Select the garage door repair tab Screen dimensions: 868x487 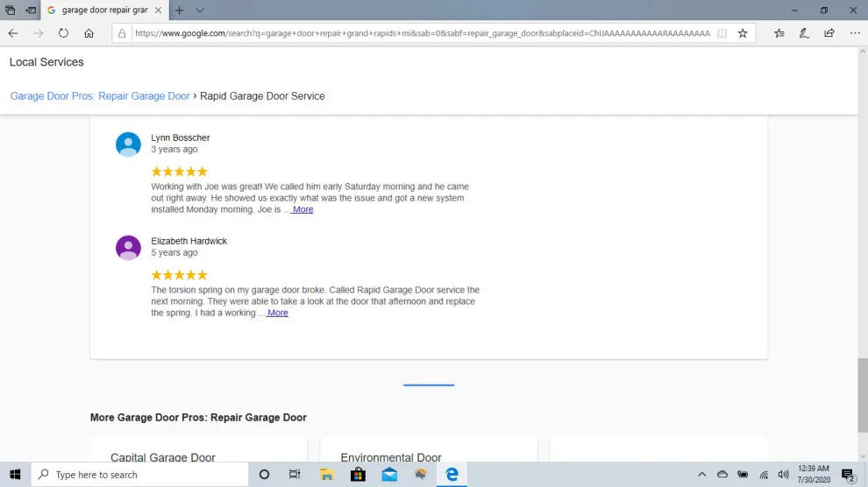104,10
